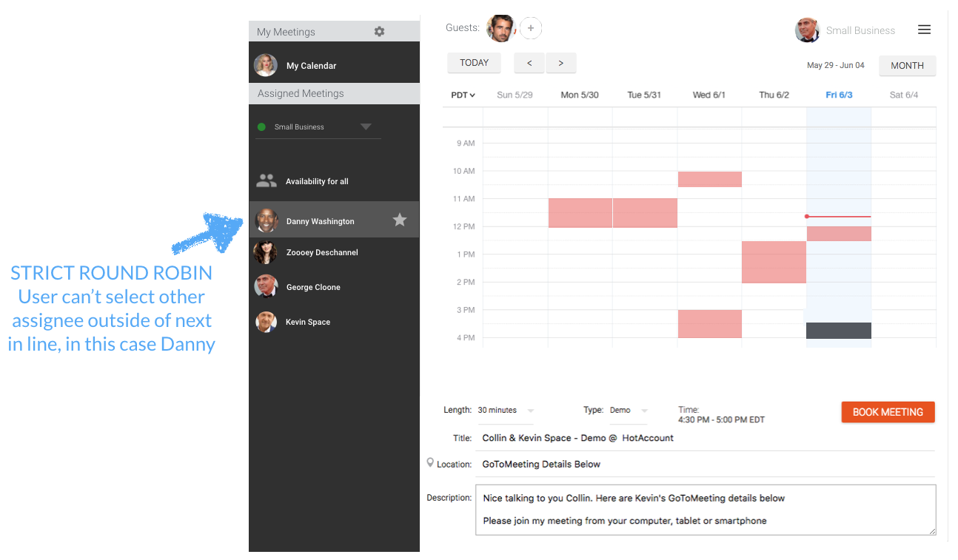Toggle the green availability status indicator
The width and height of the screenshot is (958, 560).
[x=261, y=126]
